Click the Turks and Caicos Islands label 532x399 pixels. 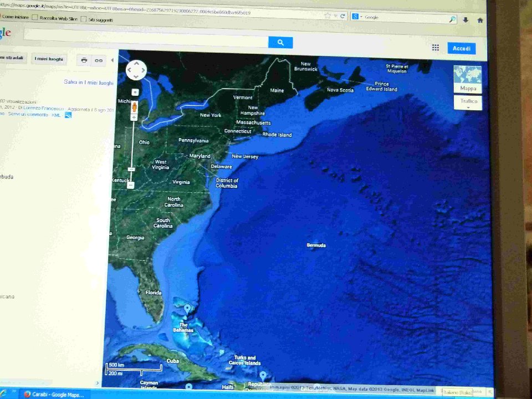244,360
